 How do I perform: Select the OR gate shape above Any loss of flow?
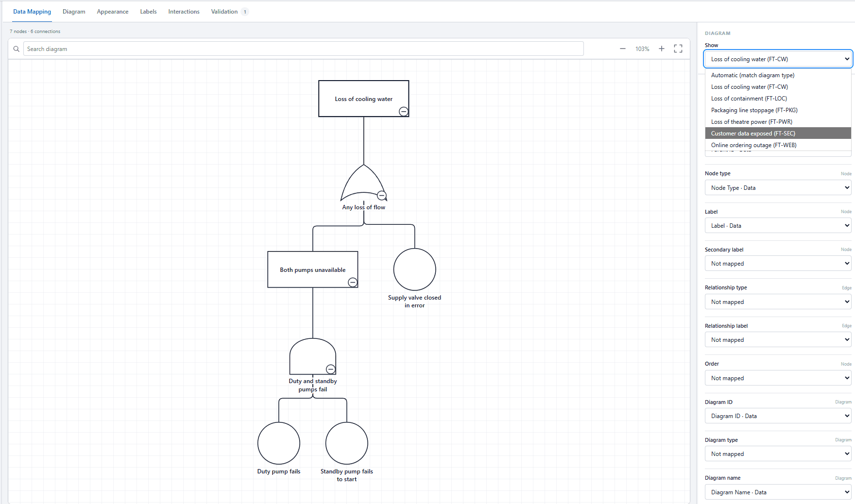click(x=363, y=183)
